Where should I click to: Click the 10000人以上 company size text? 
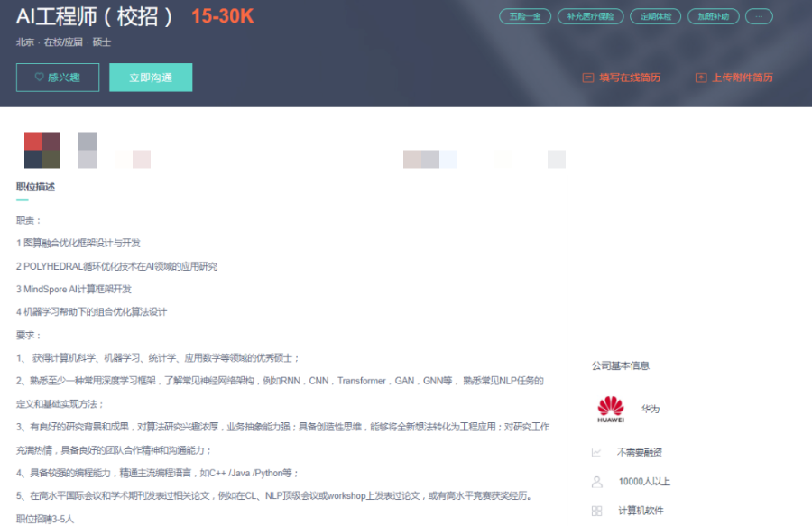tap(644, 482)
